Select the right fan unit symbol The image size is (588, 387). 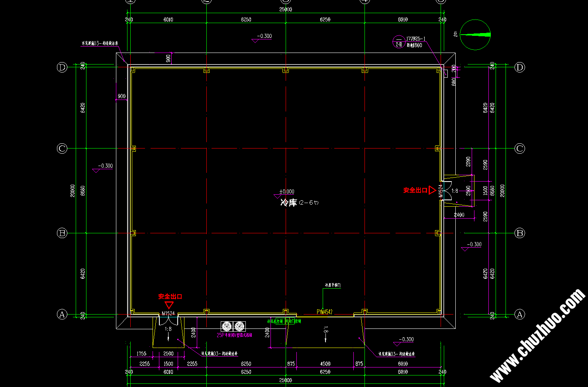[x=239, y=326]
